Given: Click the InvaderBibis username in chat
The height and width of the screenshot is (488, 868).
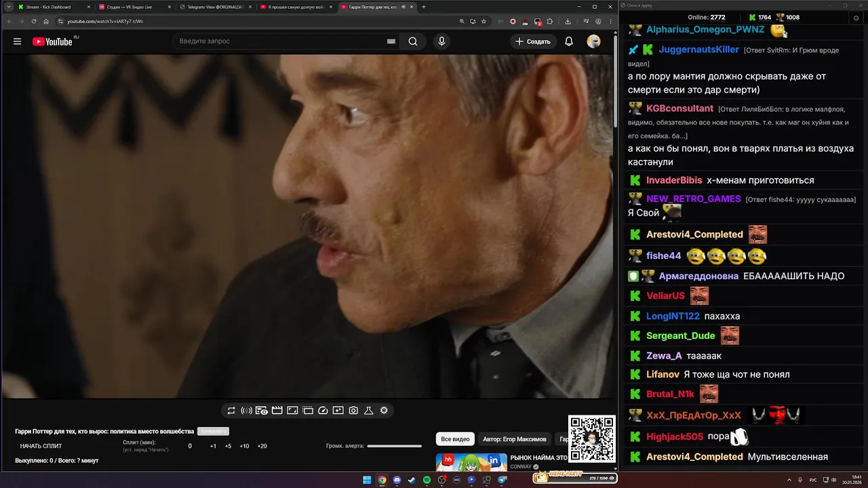Looking at the screenshot, I should point(674,180).
